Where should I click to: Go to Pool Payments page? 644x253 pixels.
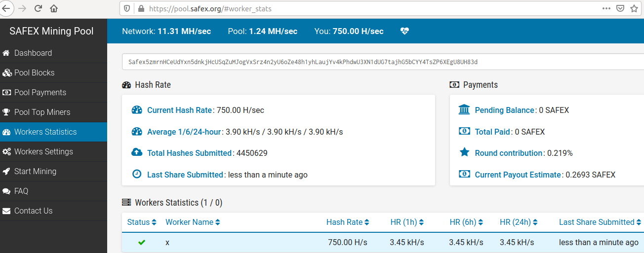(x=53, y=92)
